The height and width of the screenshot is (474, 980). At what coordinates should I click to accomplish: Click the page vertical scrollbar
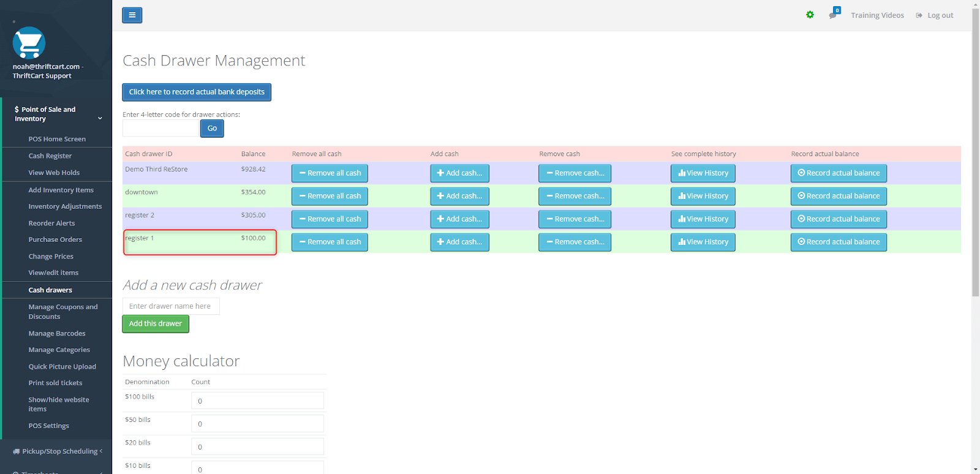[x=975, y=153]
